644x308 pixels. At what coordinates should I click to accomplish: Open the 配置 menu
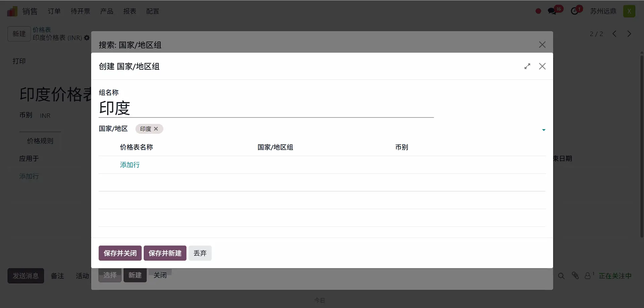[x=153, y=11]
